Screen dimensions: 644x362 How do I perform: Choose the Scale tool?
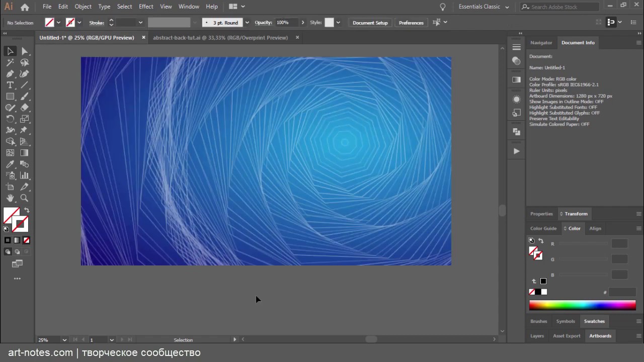pyautogui.click(x=24, y=119)
